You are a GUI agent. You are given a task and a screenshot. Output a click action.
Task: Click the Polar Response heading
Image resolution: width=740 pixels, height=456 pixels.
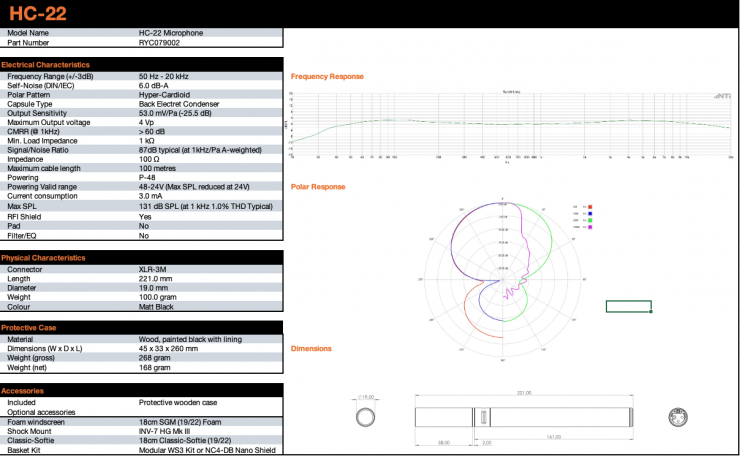(317, 187)
